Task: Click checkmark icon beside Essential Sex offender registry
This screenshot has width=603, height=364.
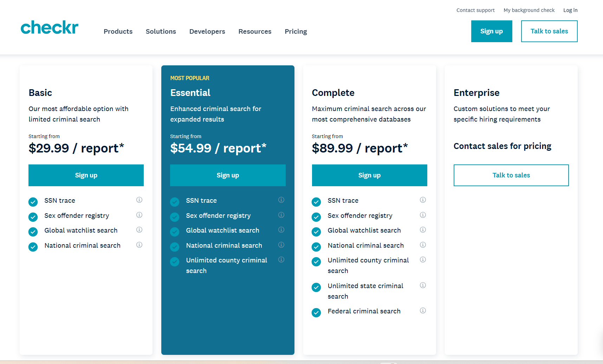Action: click(175, 217)
